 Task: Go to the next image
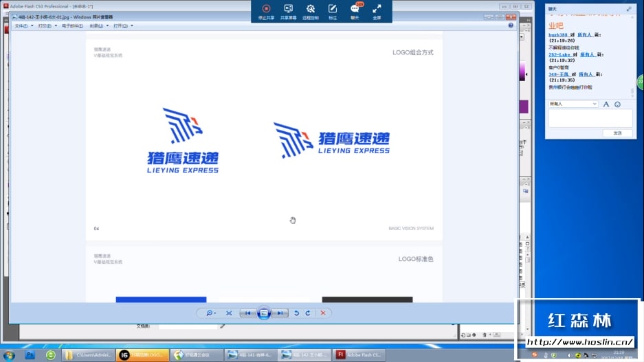pos(280,313)
